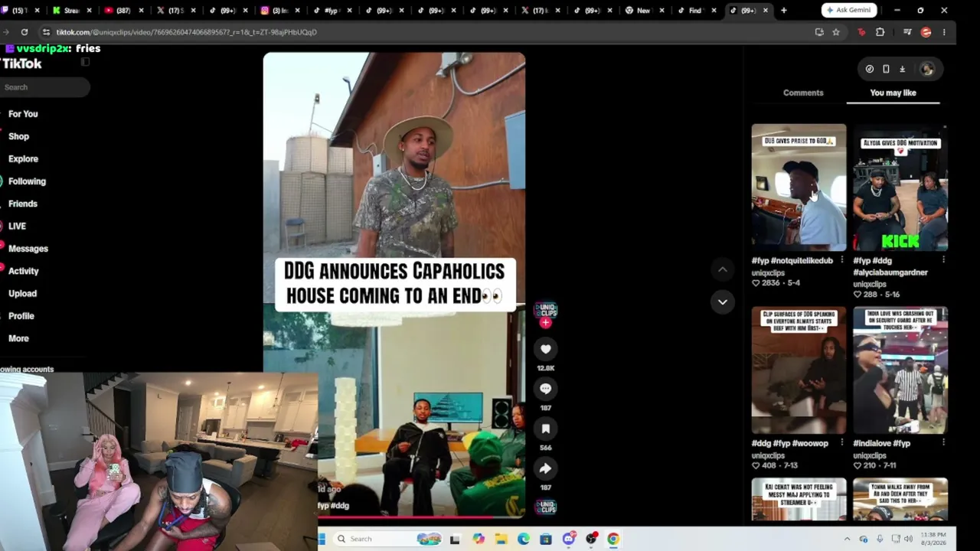
Task: Open Microsoft Edge from the taskbar
Action: coord(523,539)
